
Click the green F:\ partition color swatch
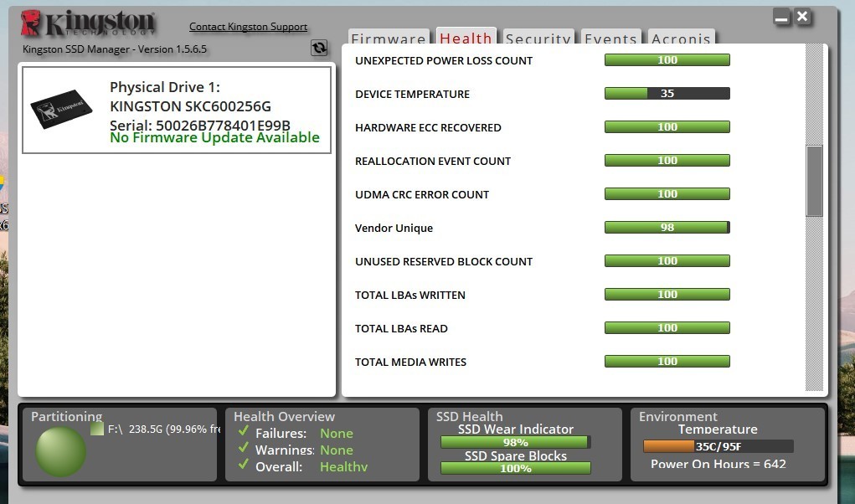[x=97, y=429]
